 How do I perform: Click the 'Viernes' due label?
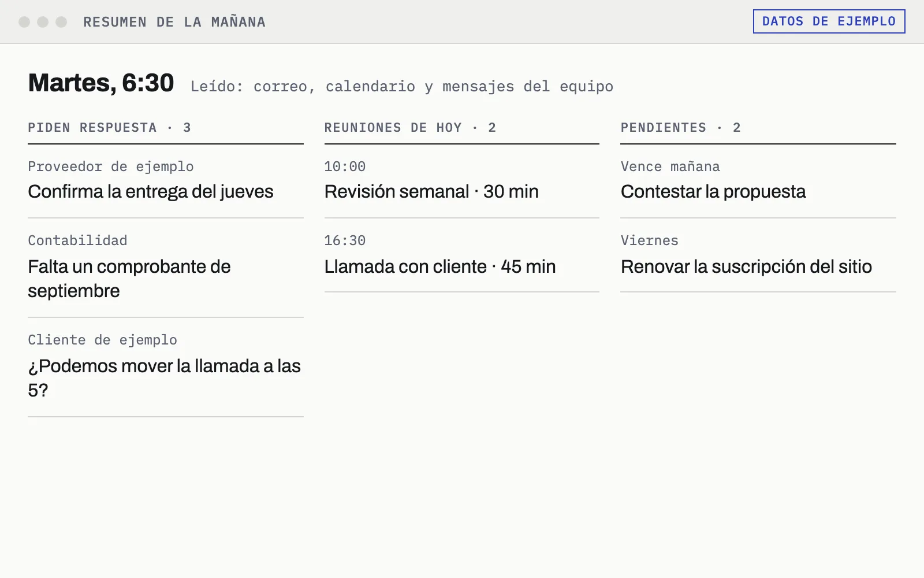(650, 240)
